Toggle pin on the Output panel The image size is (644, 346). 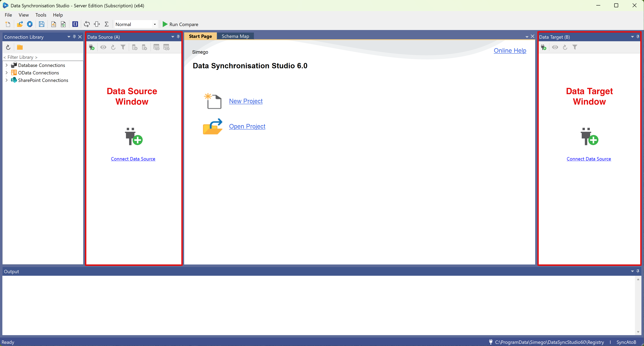click(638, 271)
